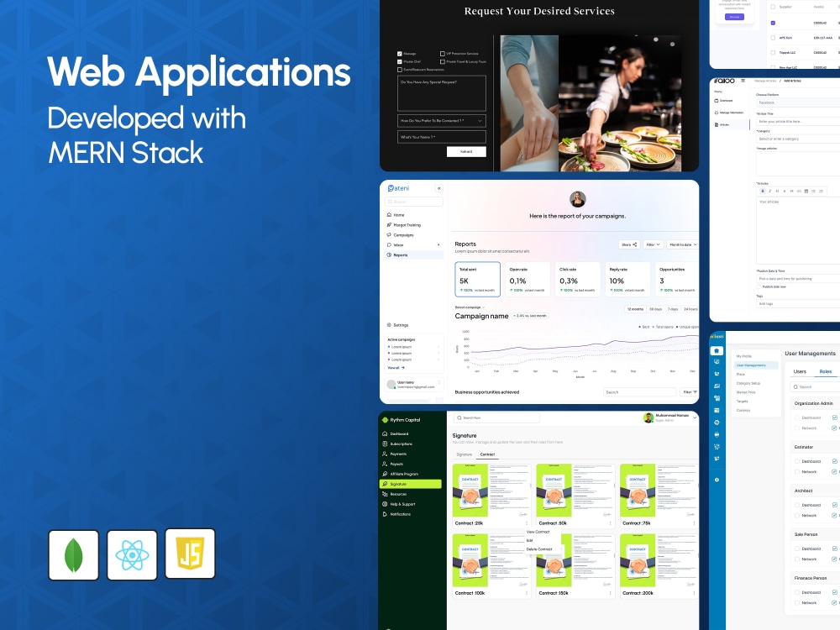The height and width of the screenshot is (630, 840).
Task: Choose View Contract from the context menu
Action: tap(538, 532)
